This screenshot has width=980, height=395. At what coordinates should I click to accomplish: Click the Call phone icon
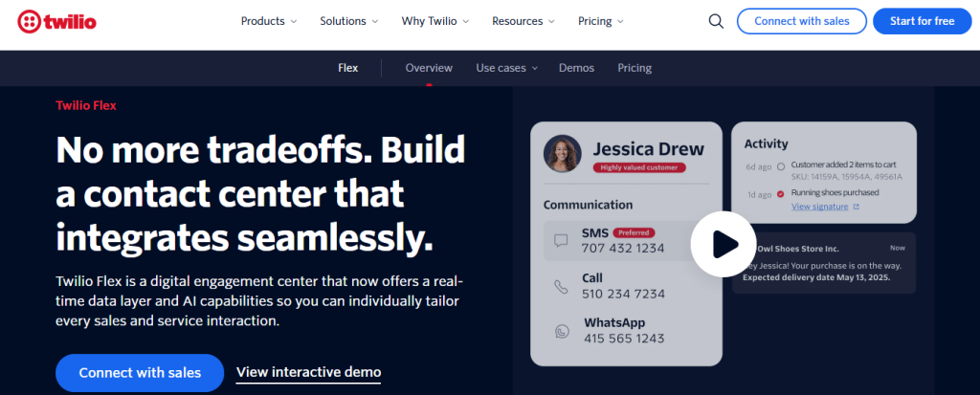click(x=561, y=286)
